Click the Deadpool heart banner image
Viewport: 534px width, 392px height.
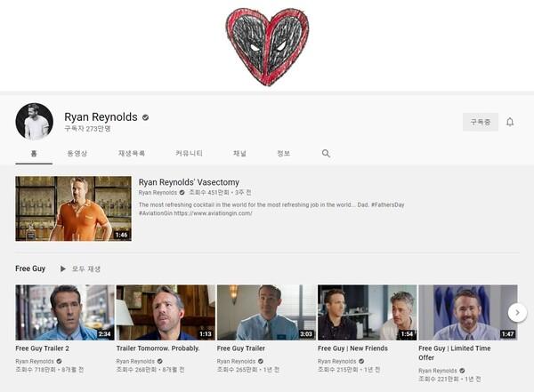coord(267,47)
